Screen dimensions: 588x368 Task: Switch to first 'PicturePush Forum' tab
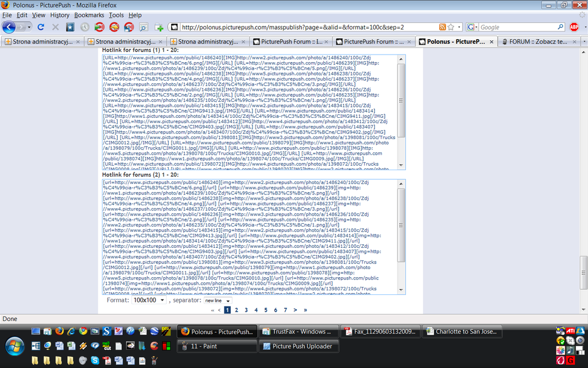tap(291, 41)
